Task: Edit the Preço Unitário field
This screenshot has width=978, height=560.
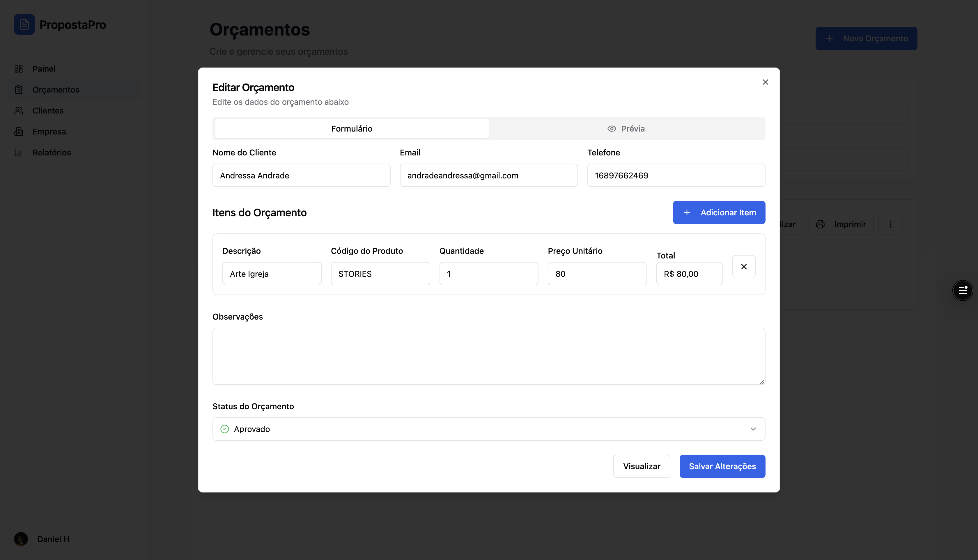Action: [x=597, y=274]
